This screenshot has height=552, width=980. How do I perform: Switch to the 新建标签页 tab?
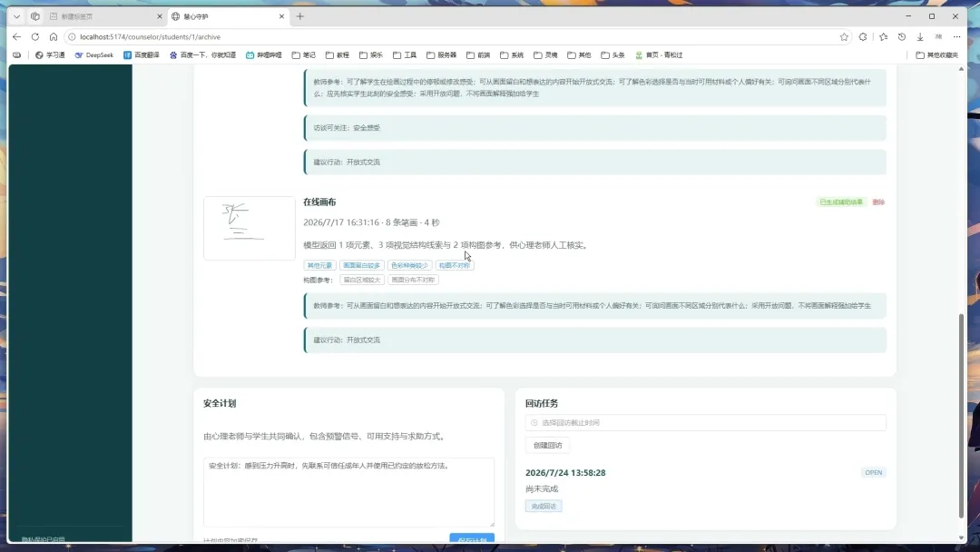pos(105,16)
